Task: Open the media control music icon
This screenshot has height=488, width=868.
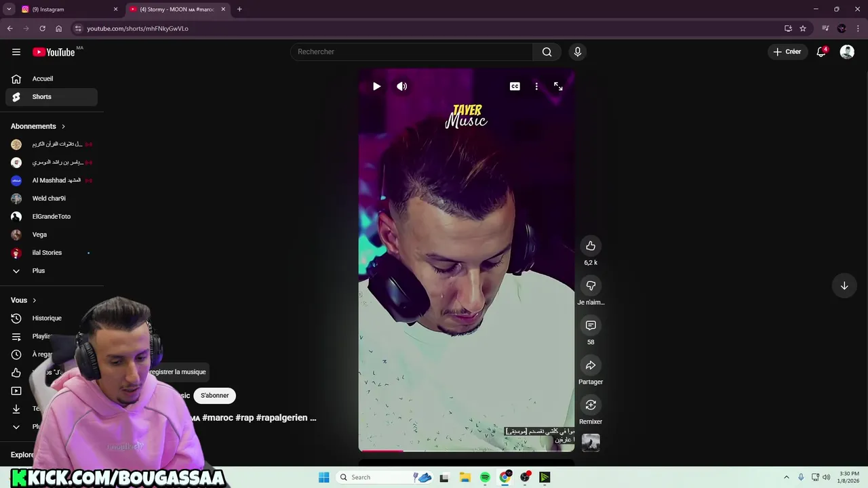Action: (x=825, y=28)
